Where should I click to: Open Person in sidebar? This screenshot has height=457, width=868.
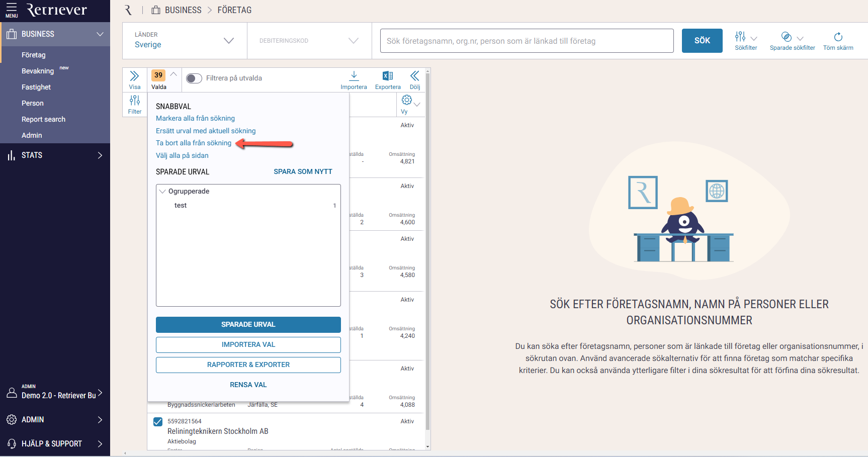tap(33, 103)
